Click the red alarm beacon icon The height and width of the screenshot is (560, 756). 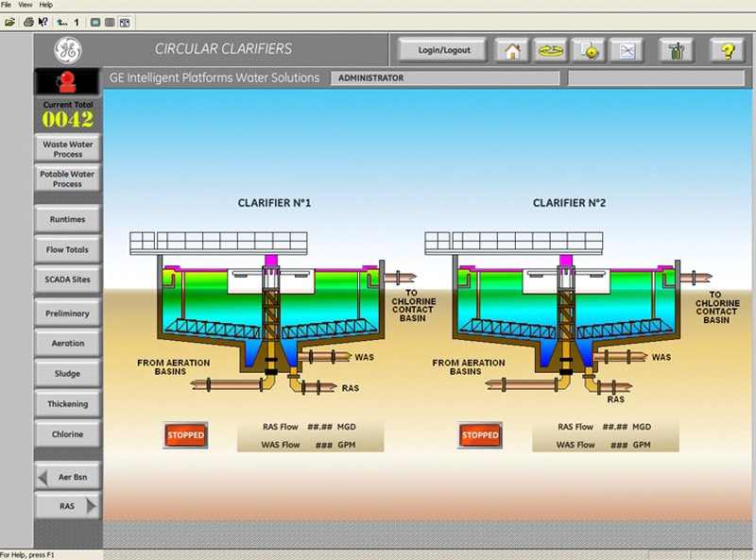click(67, 81)
